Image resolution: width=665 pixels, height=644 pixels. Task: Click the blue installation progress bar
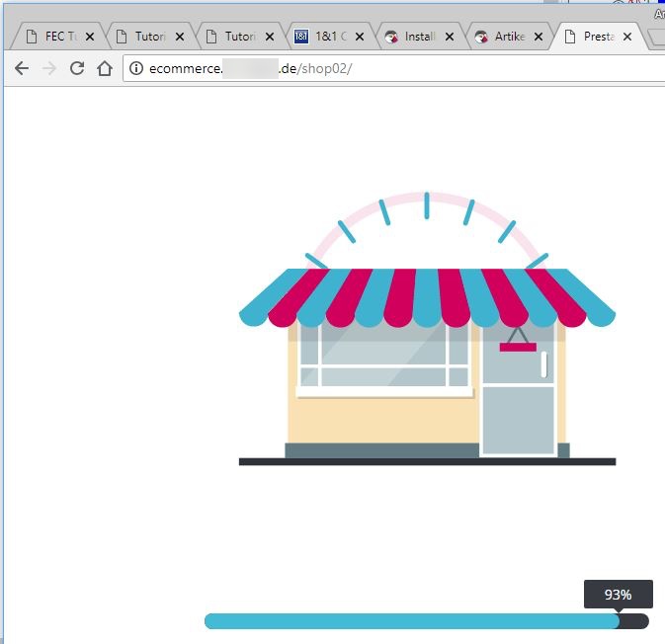[x=427, y=621]
